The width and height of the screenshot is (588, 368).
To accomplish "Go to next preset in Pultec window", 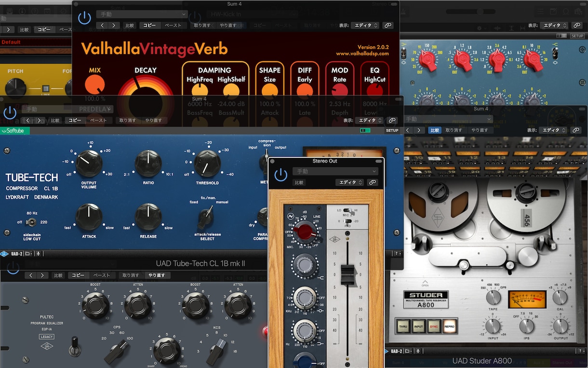I will [43, 275].
